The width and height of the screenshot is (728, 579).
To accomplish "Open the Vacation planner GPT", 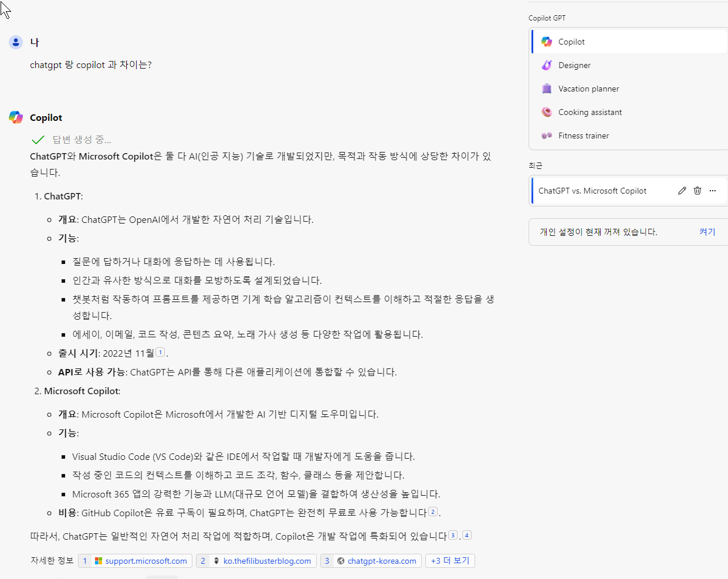I will (629, 89).
